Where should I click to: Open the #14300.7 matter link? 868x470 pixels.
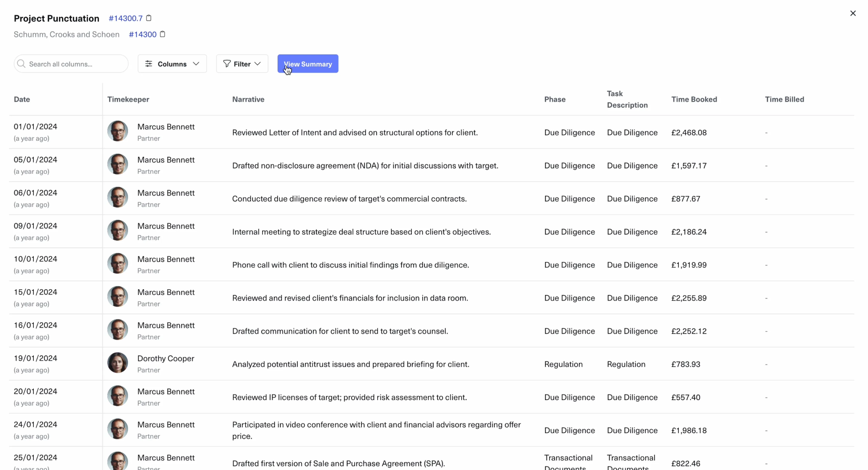pyautogui.click(x=125, y=18)
